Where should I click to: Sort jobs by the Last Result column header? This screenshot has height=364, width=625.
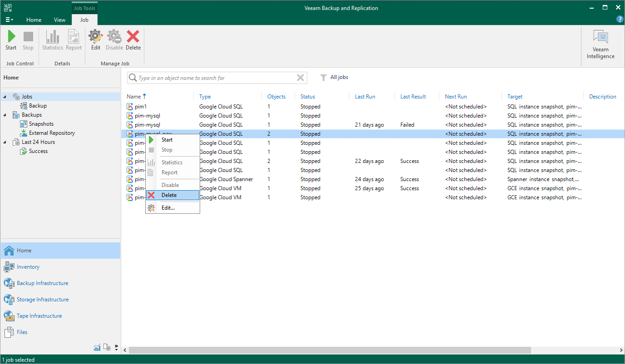click(413, 97)
